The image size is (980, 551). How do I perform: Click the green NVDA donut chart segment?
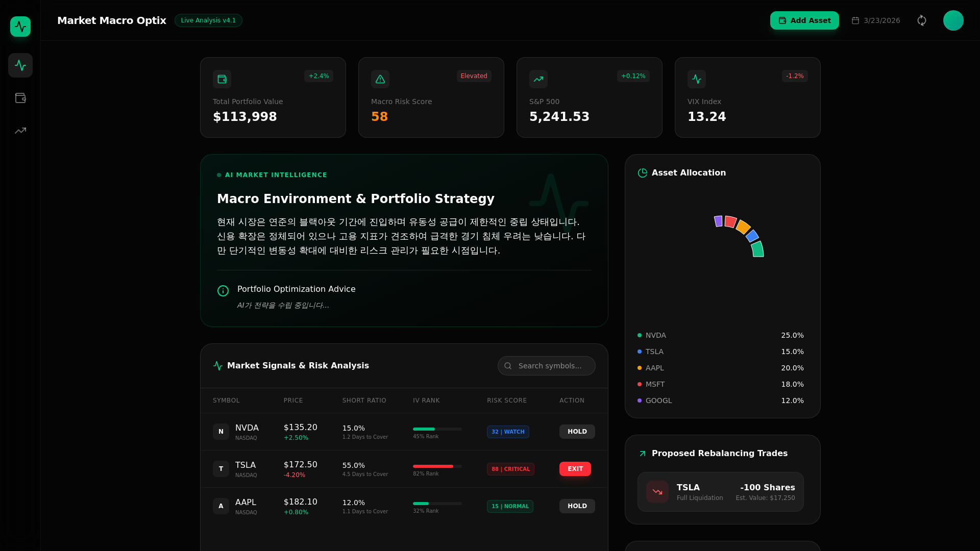[757, 249]
